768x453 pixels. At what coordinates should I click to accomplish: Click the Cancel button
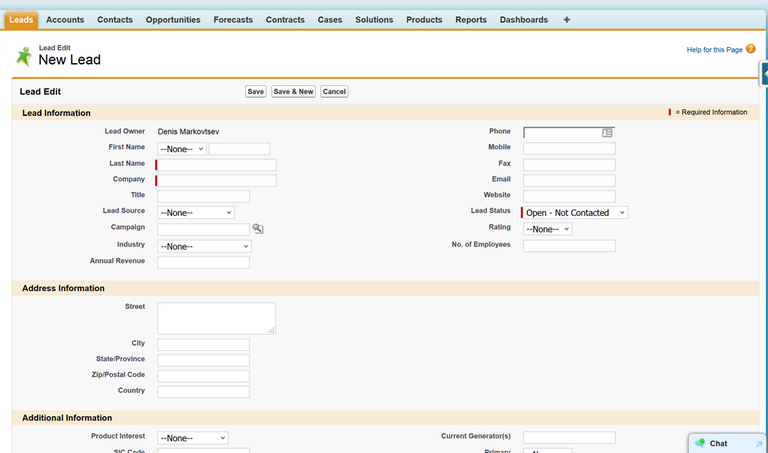click(x=334, y=92)
